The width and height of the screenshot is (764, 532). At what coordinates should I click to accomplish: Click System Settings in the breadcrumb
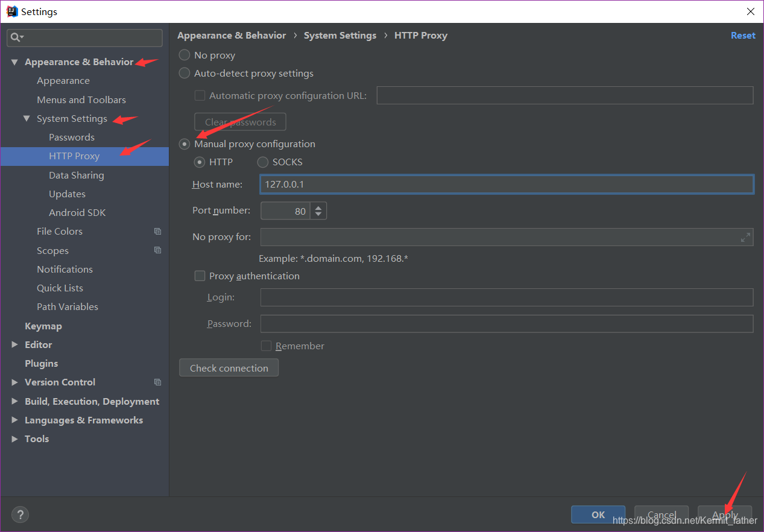pos(340,36)
